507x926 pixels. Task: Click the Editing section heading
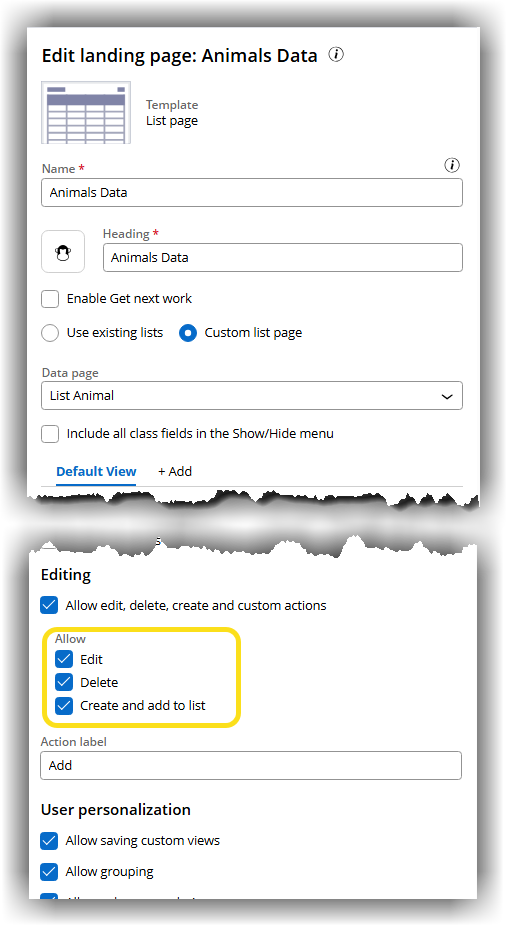tap(66, 575)
